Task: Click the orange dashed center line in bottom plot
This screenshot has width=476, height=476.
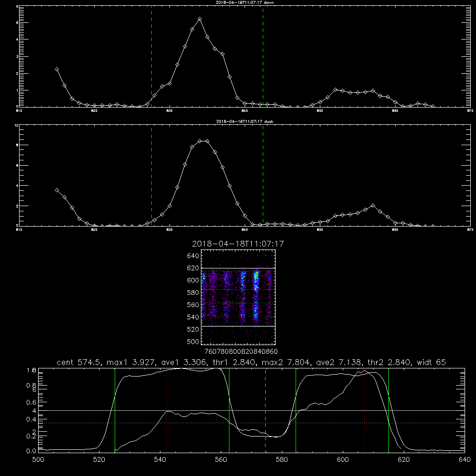Action: (x=265, y=410)
